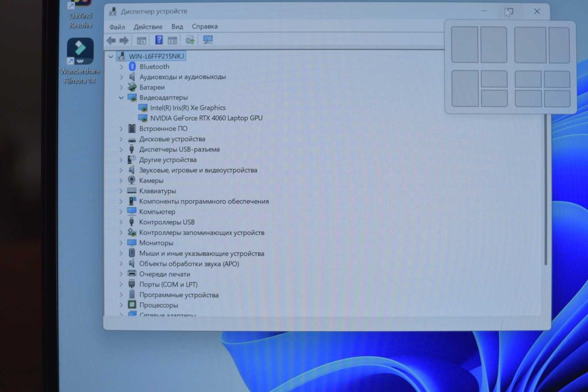
Task: Click the Камеры camera icon
Action: coord(132,180)
